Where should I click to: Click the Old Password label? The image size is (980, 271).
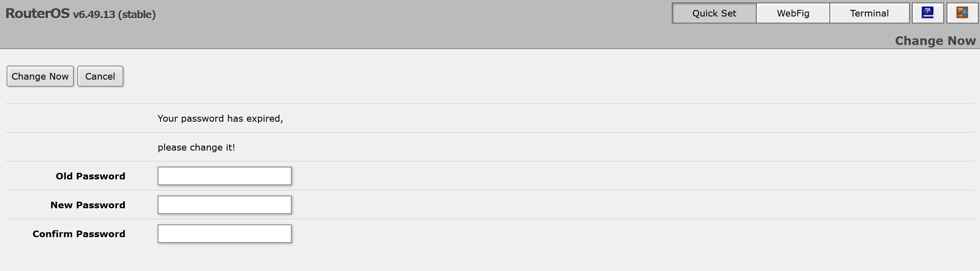[90, 176]
